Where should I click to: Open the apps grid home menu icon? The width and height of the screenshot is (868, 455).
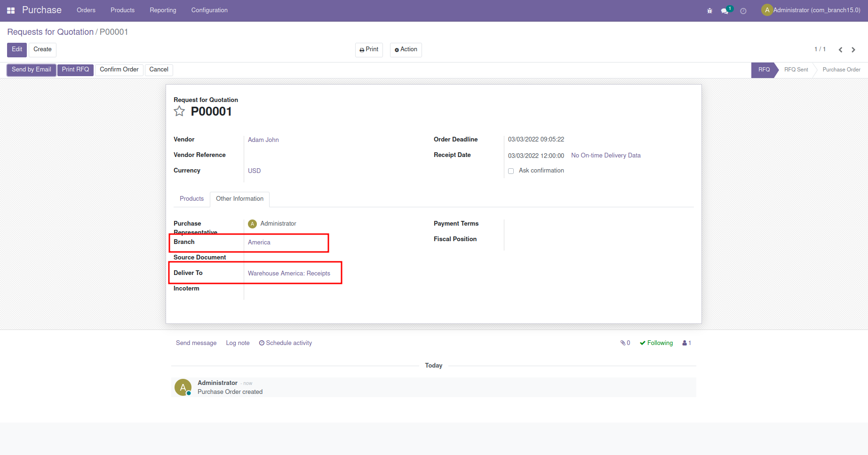(x=11, y=10)
